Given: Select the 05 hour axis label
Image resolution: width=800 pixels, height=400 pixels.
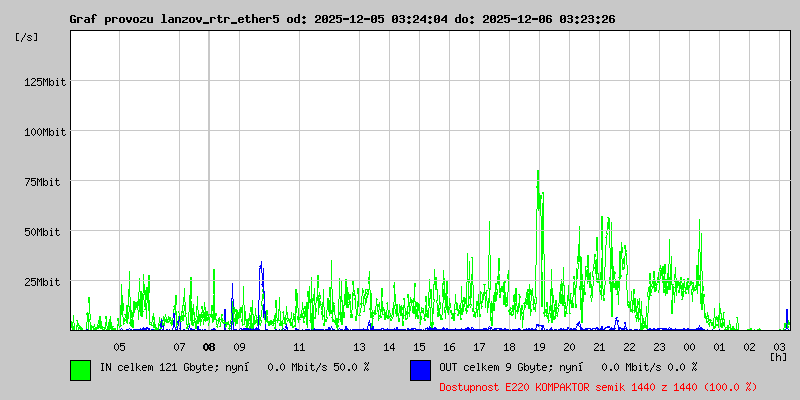Looking at the screenshot, I should (119, 347).
